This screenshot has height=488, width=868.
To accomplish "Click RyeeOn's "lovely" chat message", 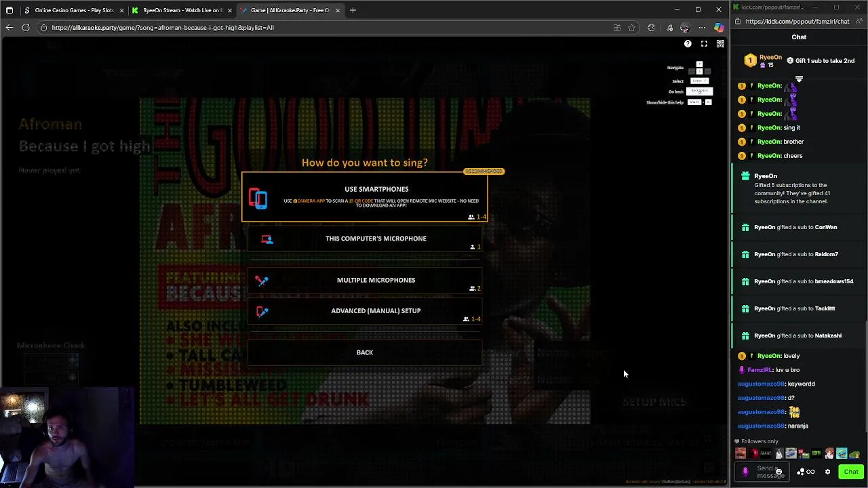I will coord(791,356).
